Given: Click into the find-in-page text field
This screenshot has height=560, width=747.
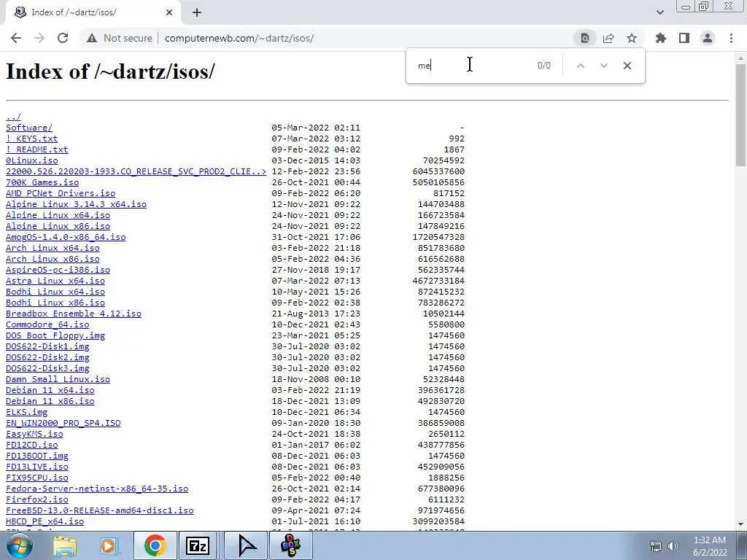Looking at the screenshot, I should coord(472,66).
